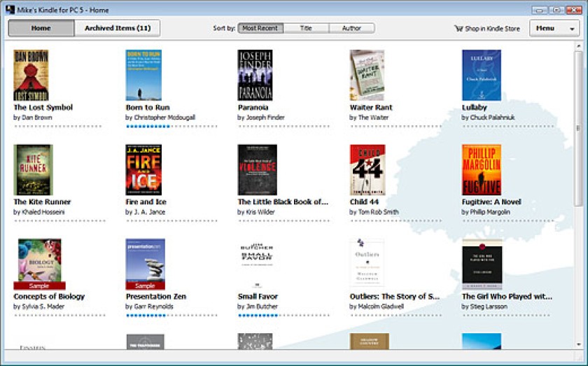Click author text by Tom Rob Smith

click(374, 212)
